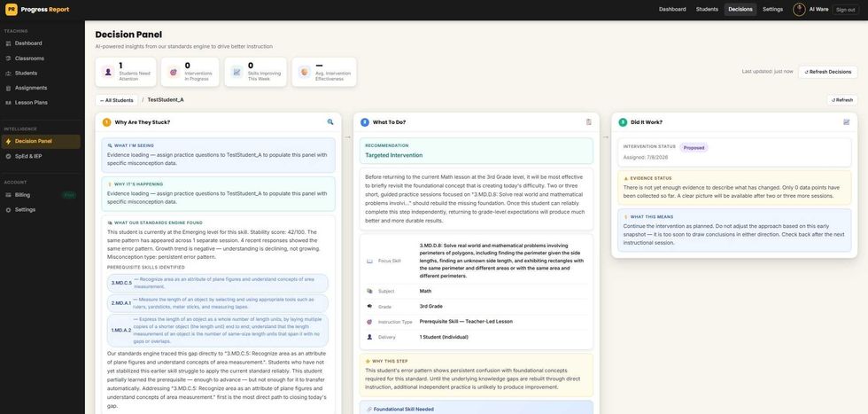Screen dimensions: 868x414
Task: Click the TestStudent_A breadcrumb
Action: coord(166,100)
